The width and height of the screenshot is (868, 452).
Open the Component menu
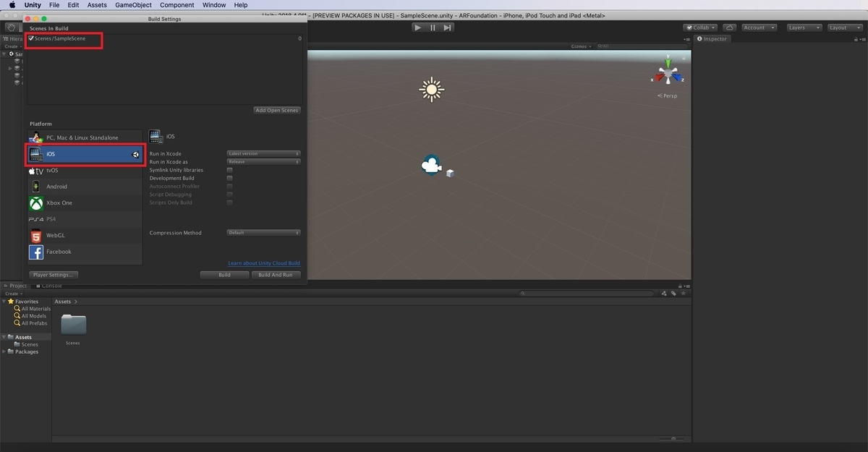177,5
